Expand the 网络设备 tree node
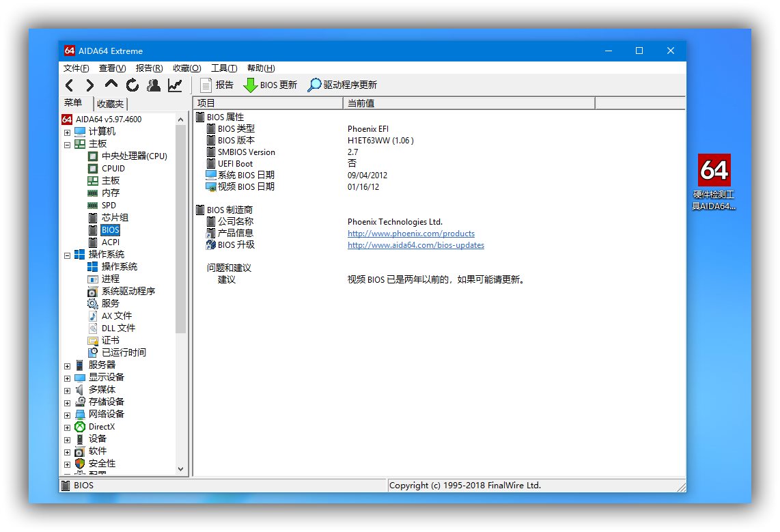 pyautogui.click(x=67, y=415)
